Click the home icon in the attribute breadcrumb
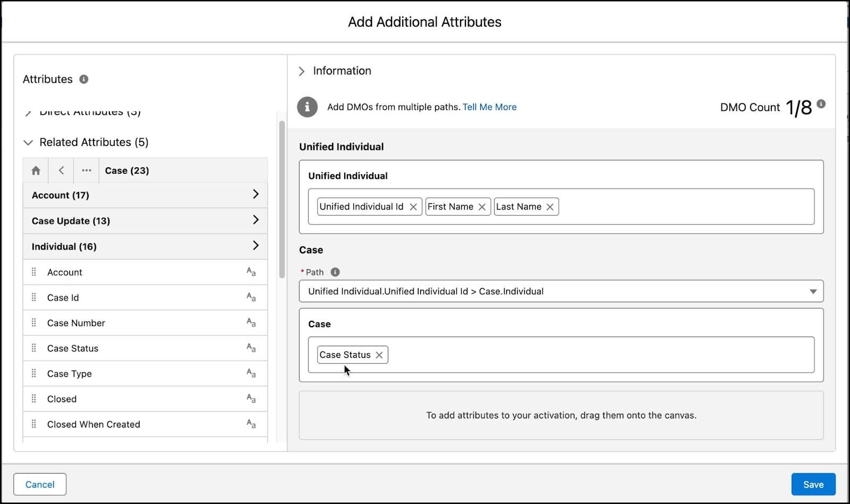Screen dimensions: 850x504 click(35, 170)
